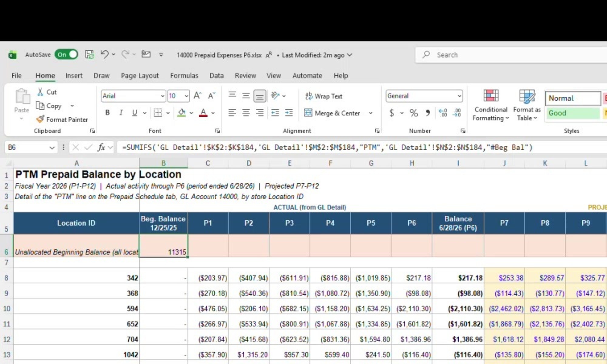Increase decimal places
Viewport: 607px width, 364px height.
443,113
